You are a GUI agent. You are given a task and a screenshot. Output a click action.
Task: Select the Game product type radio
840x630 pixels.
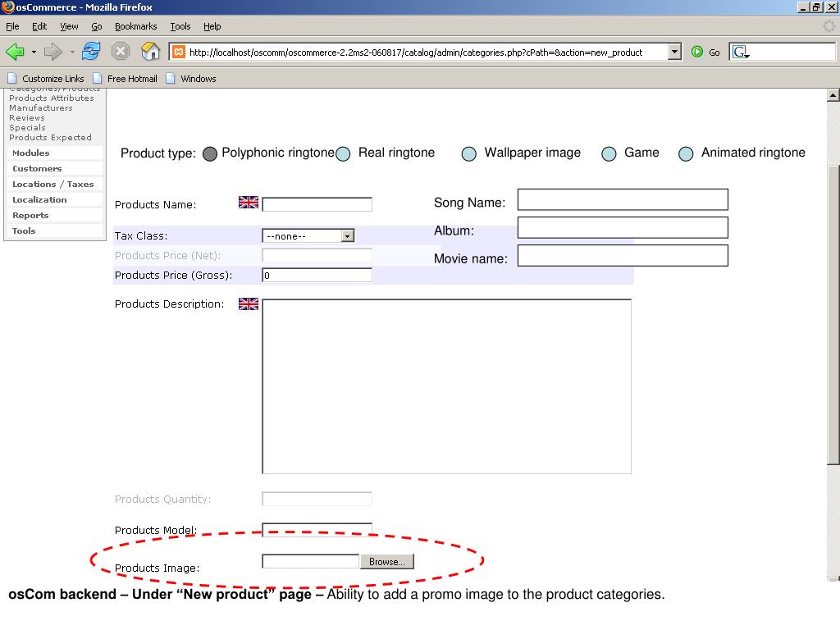pos(609,153)
